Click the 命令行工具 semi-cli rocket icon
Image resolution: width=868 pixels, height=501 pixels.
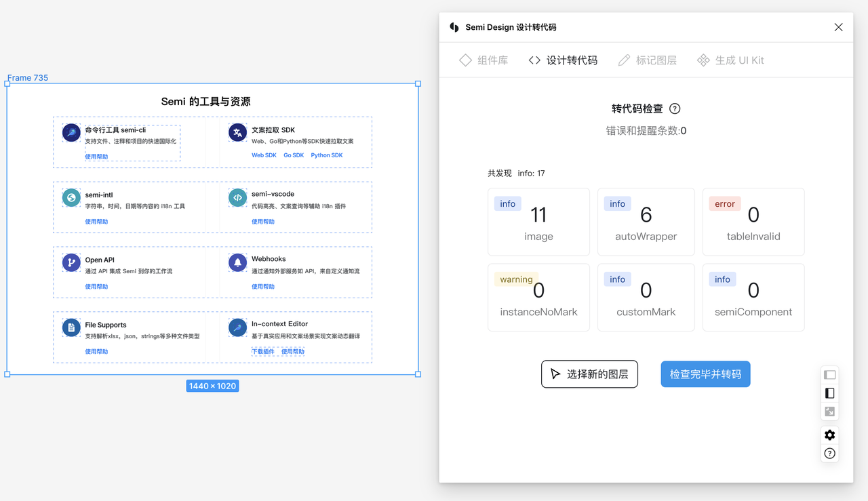pyautogui.click(x=71, y=133)
